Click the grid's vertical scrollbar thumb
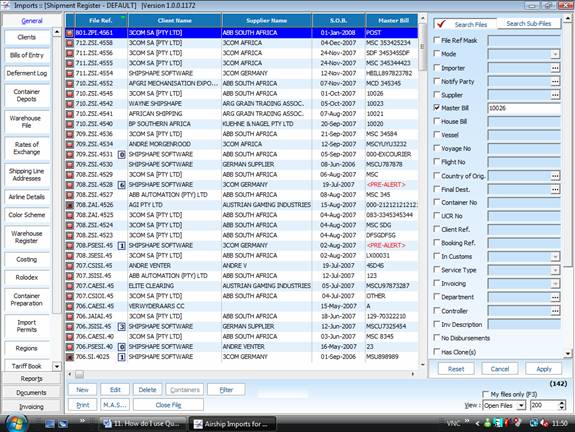Image resolution: width=575 pixels, height=432 pixels. click(422, 46)
